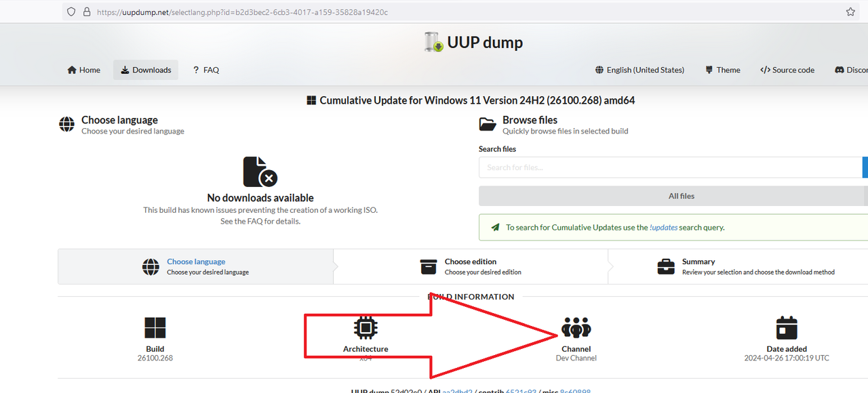868x393 pixels.
Task: Open the FAQ page
Action: tap(206, 70)
